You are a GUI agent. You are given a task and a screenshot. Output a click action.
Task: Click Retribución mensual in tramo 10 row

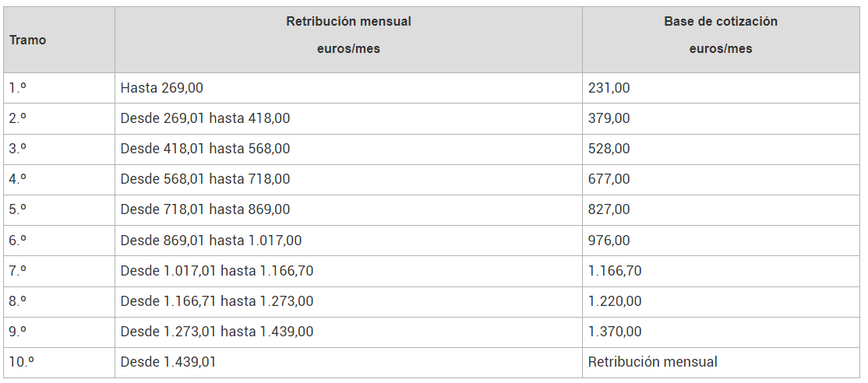pos(653,362)
